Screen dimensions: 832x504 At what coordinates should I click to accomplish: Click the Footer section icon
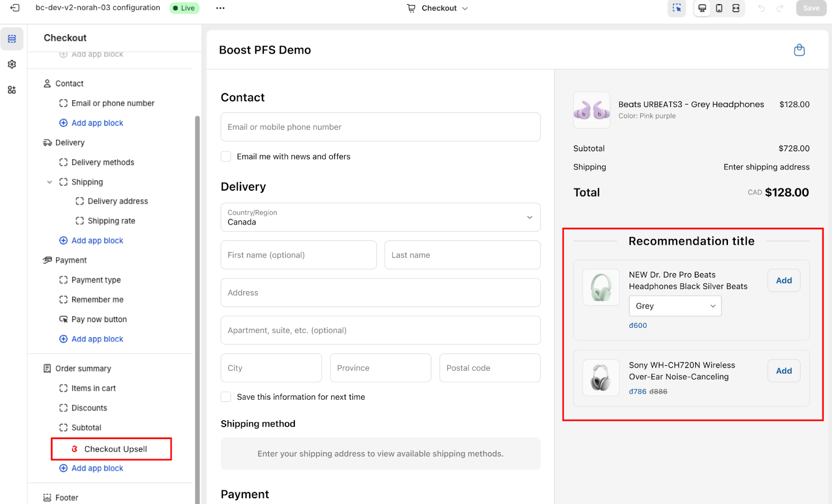47,498
